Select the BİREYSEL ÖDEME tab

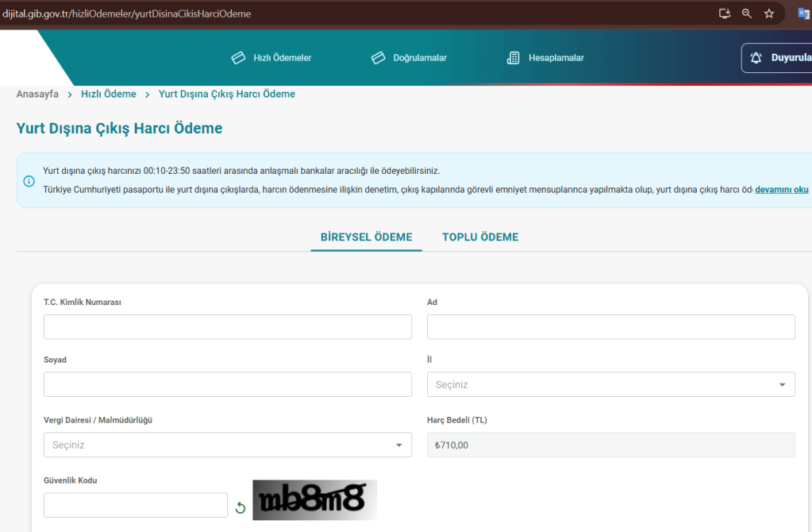point(366,237)
